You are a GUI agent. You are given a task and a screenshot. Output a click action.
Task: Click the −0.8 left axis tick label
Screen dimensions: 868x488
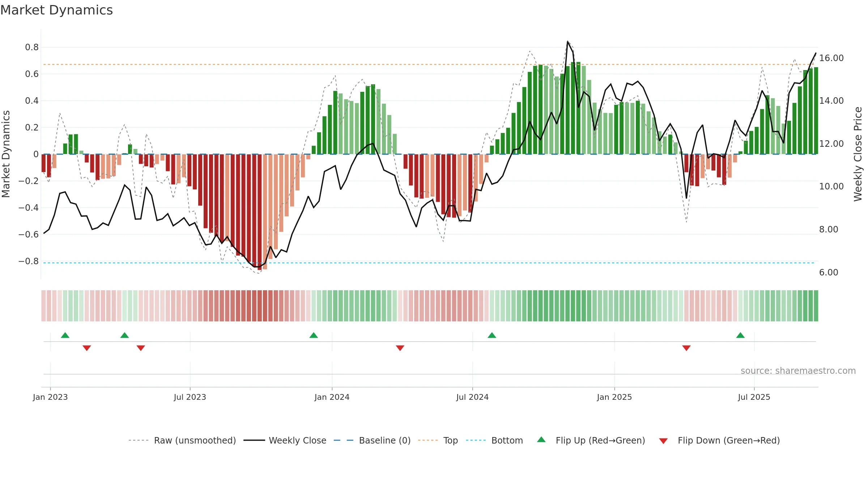[x=28, y=261]
